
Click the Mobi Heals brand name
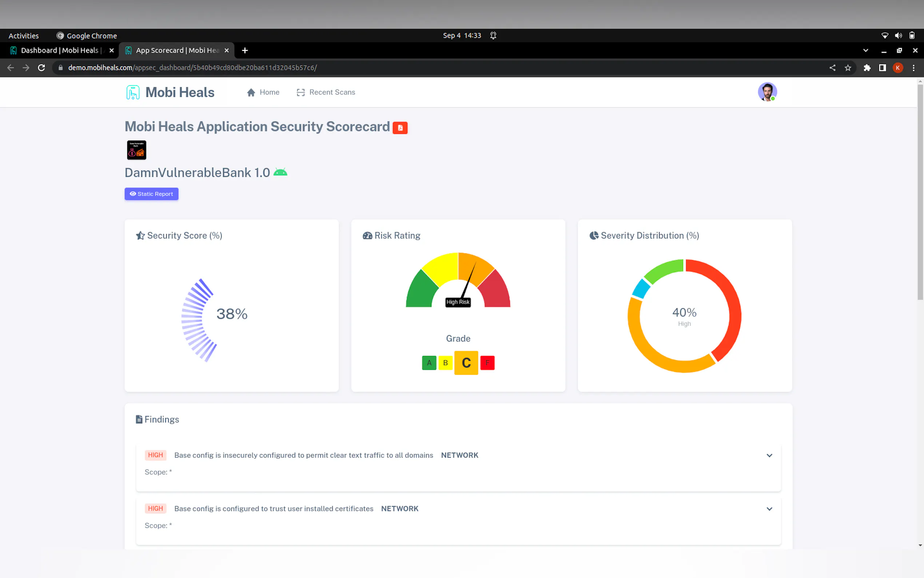click(180, 92)
